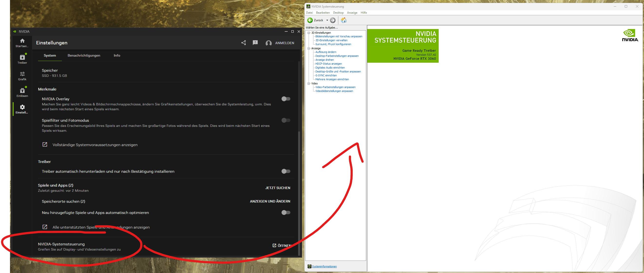Open the Hilfe menu
Screen dimensions: 644x273
click(x=364, y=13)
